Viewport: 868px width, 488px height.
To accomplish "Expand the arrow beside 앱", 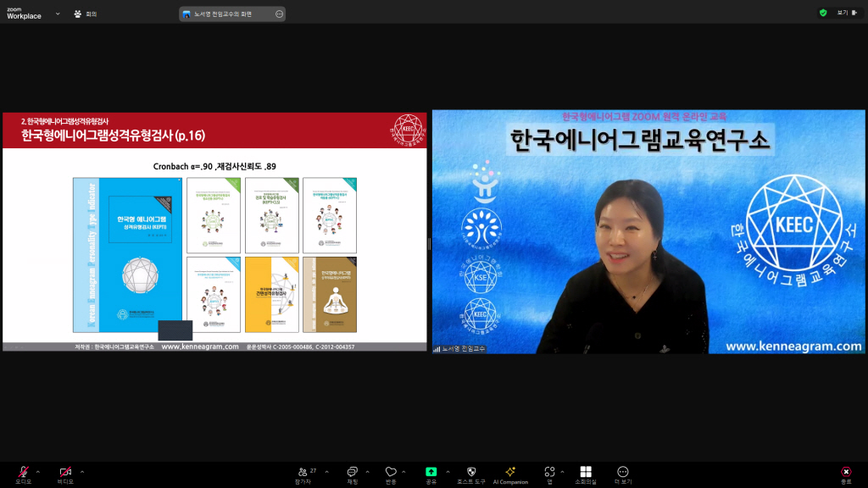I will [563, 472].
